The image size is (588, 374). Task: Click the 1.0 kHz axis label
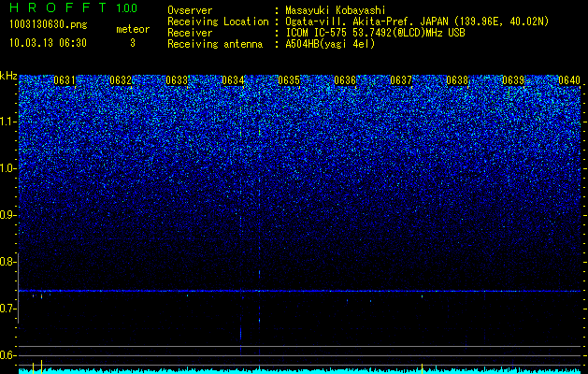point(8,168)
